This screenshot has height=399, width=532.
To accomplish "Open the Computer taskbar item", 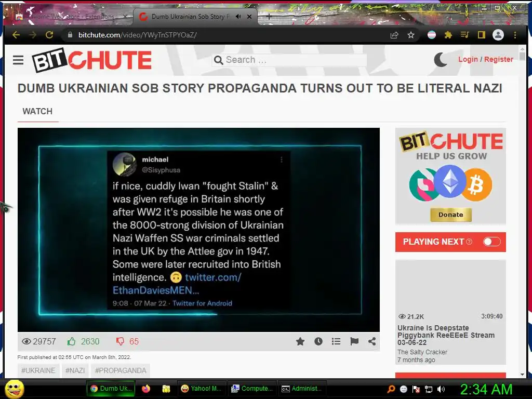I will click(251, 389).
